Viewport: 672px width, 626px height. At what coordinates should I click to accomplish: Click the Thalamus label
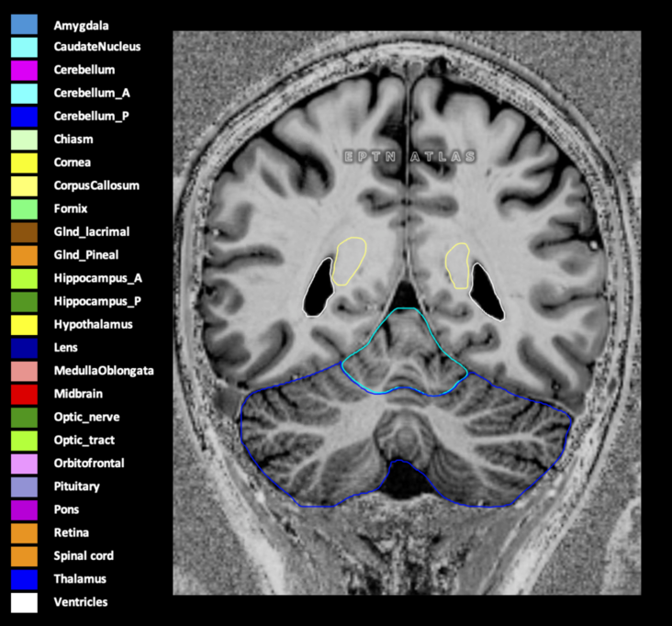click(x=80, y=578)
